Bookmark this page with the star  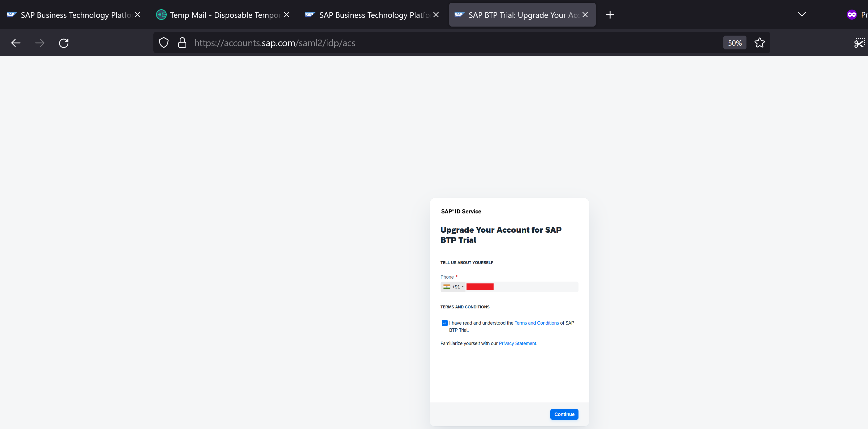tap(759, 43)
